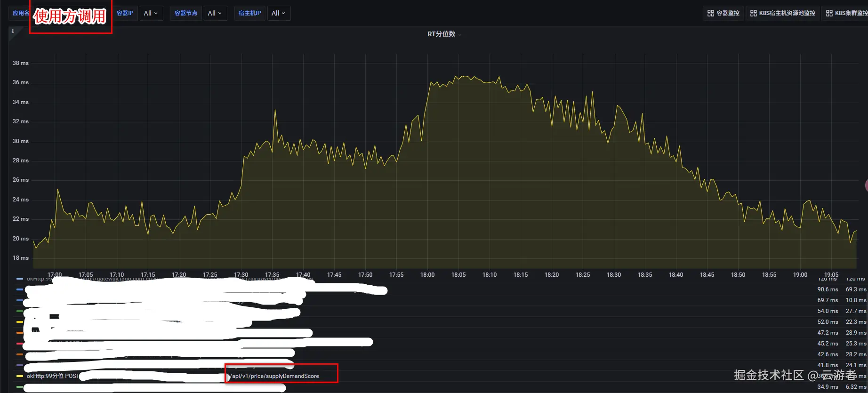Image resolution: width=868 pixels, height=393 pixels.
Task: Click the 27.7 ms legend value
Action: 856,311
